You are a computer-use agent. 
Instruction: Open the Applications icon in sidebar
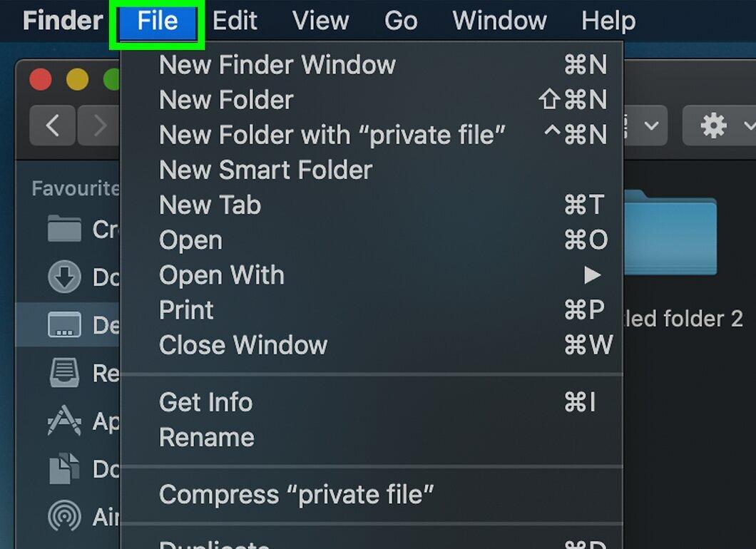coord(64,420)
